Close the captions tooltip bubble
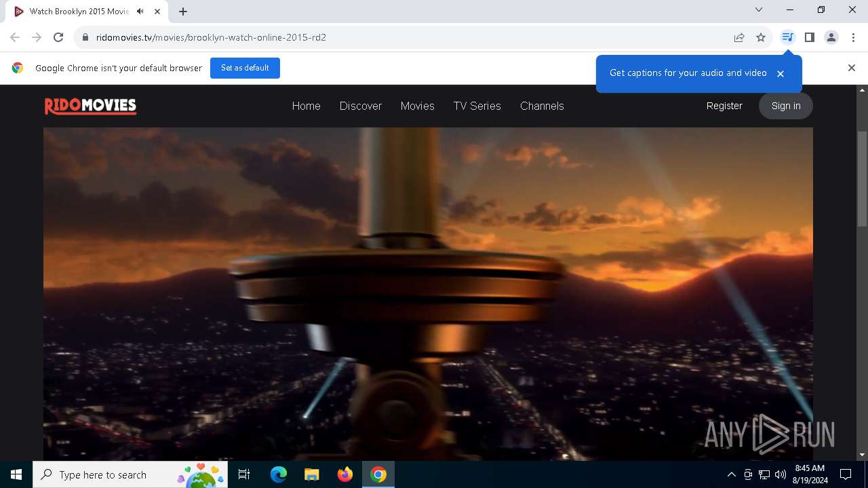The width and height of the screenshot is (868, 488). point(781,73)
